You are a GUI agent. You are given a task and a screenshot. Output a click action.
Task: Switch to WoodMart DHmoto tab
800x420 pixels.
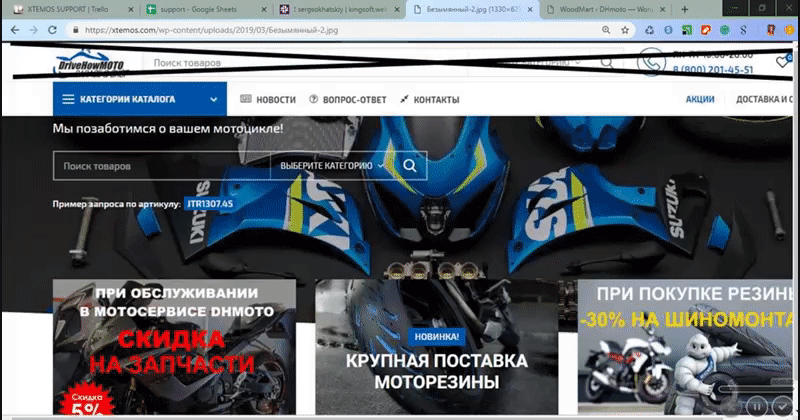[x=601, y=9]
